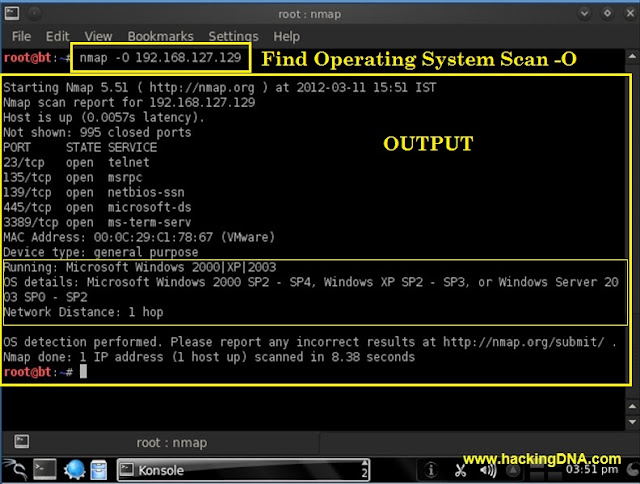This screenshot has width=640, height=484.
Task: Open the Settings menu
Action: coord(233,37)
